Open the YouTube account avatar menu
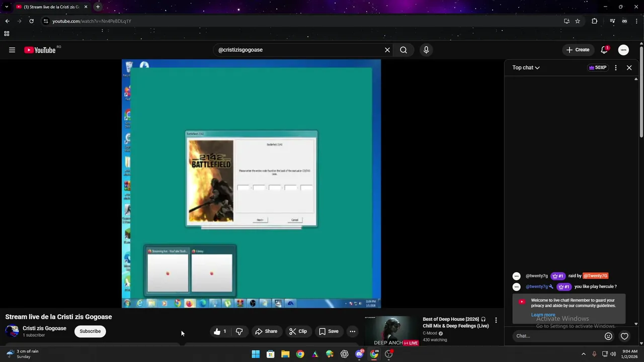Image resolution: width=644 pixels, height=362 pixels. click(623, 50)
